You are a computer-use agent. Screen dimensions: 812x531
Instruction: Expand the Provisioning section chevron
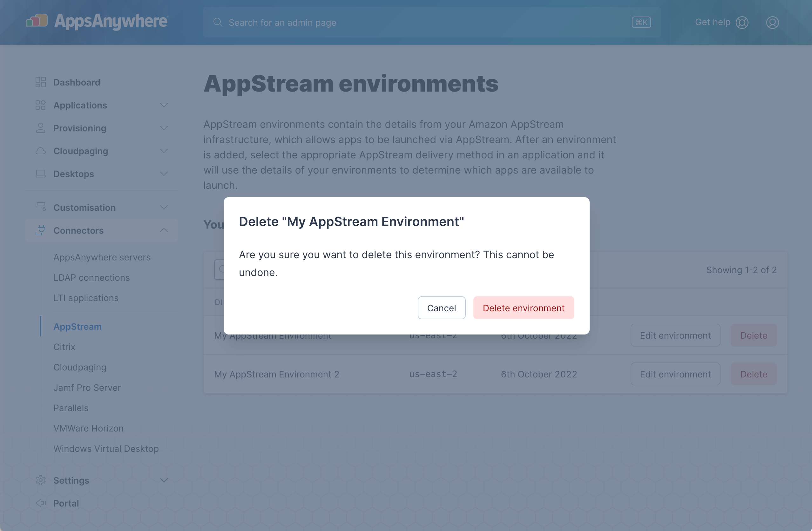164,128
